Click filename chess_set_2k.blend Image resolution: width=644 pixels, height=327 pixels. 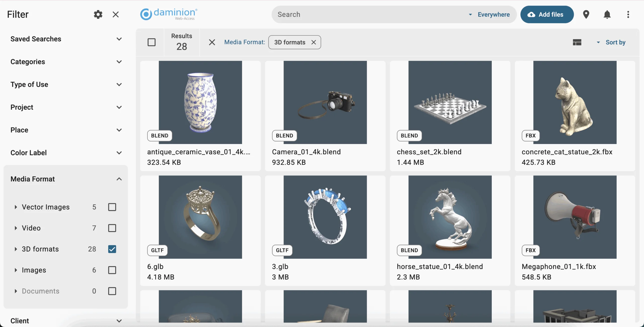point(429,152)
